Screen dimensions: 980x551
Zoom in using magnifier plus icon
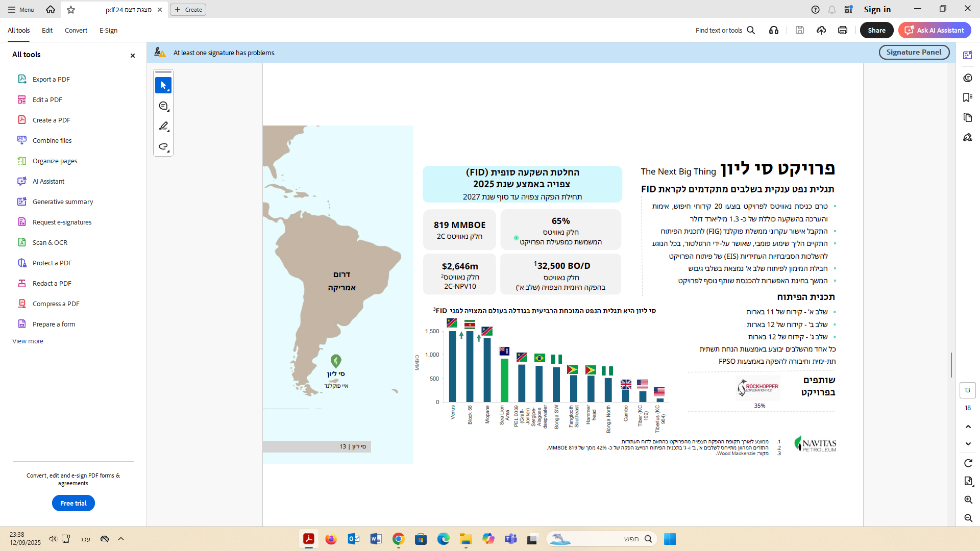[x=968, y=500]
